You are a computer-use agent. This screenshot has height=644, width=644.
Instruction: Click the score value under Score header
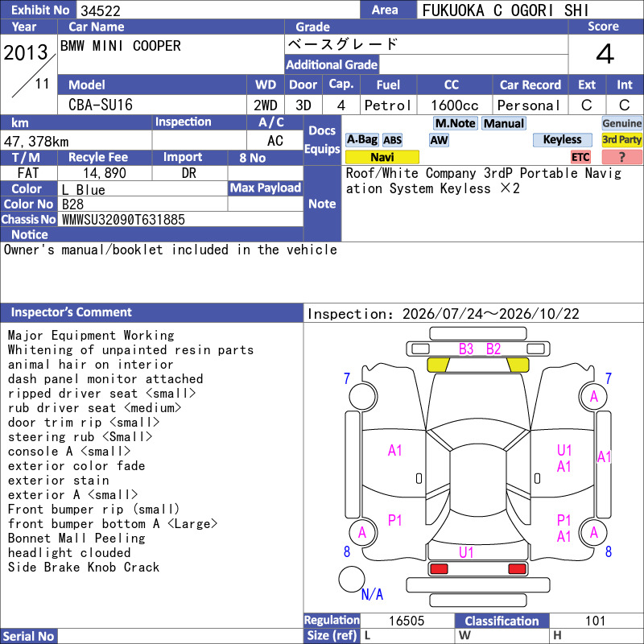(x=605, y=54)
